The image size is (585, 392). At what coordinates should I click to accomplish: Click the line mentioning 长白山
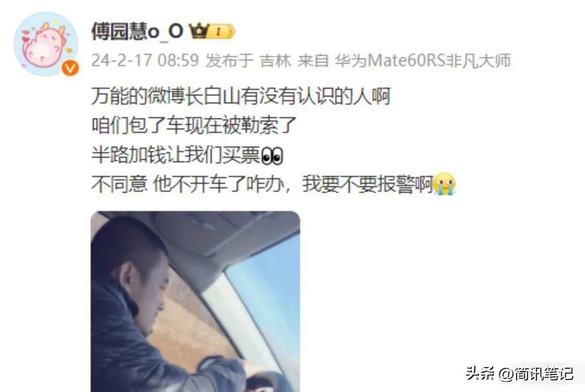pyautogui.click(x=241, y=97)
